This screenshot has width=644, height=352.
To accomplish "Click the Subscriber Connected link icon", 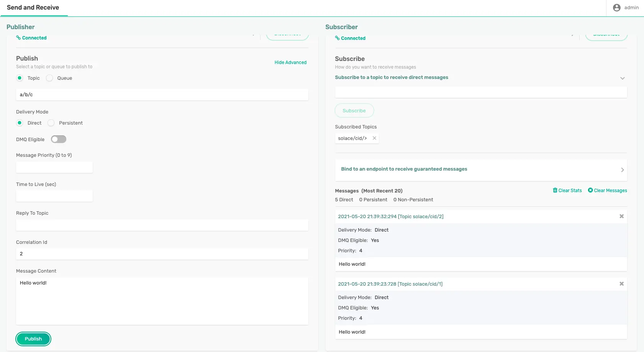I will pos(337,38).
